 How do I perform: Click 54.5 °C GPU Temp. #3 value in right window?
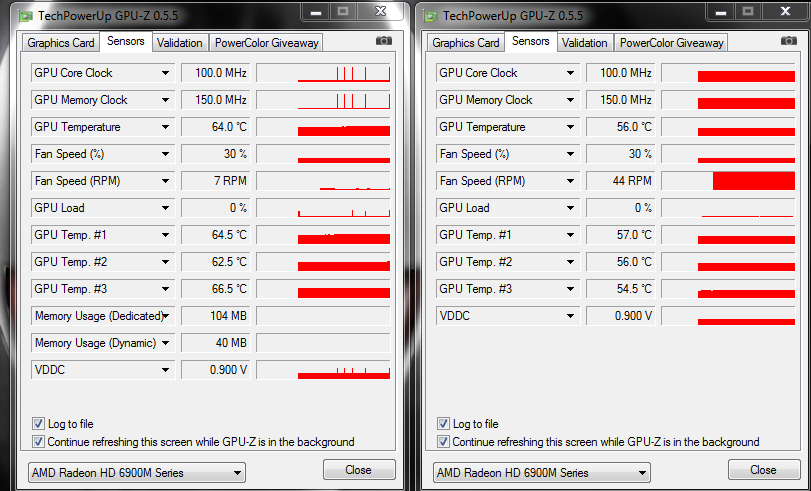[x=621, y=289]
